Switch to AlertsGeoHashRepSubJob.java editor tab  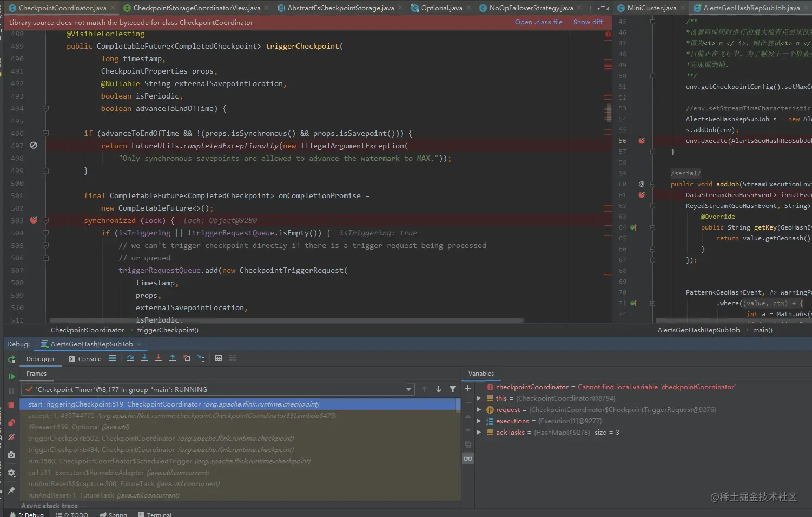point(751,8)
